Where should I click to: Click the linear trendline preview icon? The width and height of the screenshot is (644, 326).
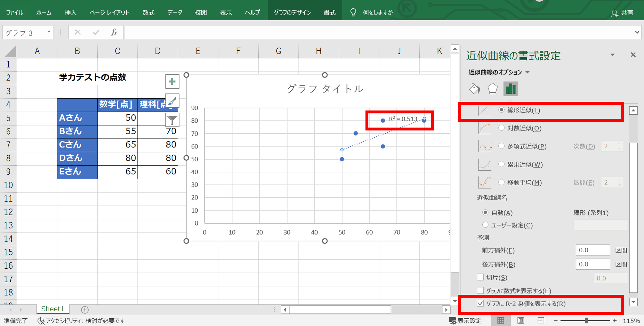(485, 110)
